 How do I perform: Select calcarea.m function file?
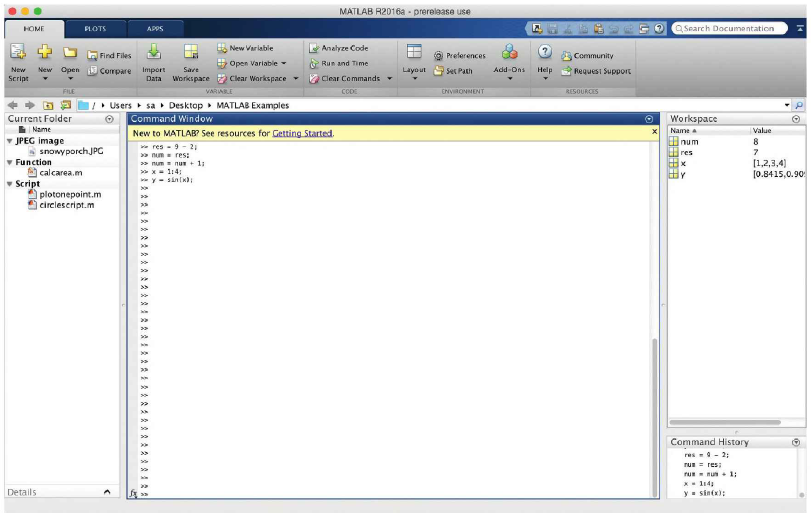click(x=55, y=173)
